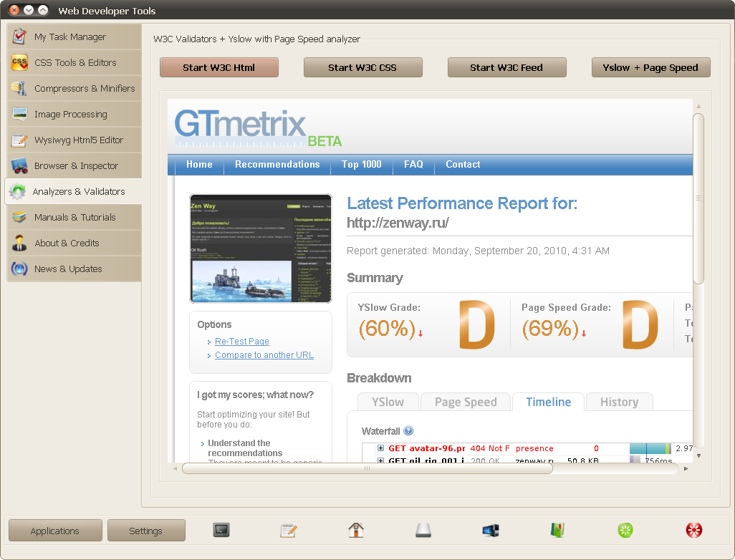The image size is (735, 560).
Task: Open the History tab
Action: coord(619,402)
